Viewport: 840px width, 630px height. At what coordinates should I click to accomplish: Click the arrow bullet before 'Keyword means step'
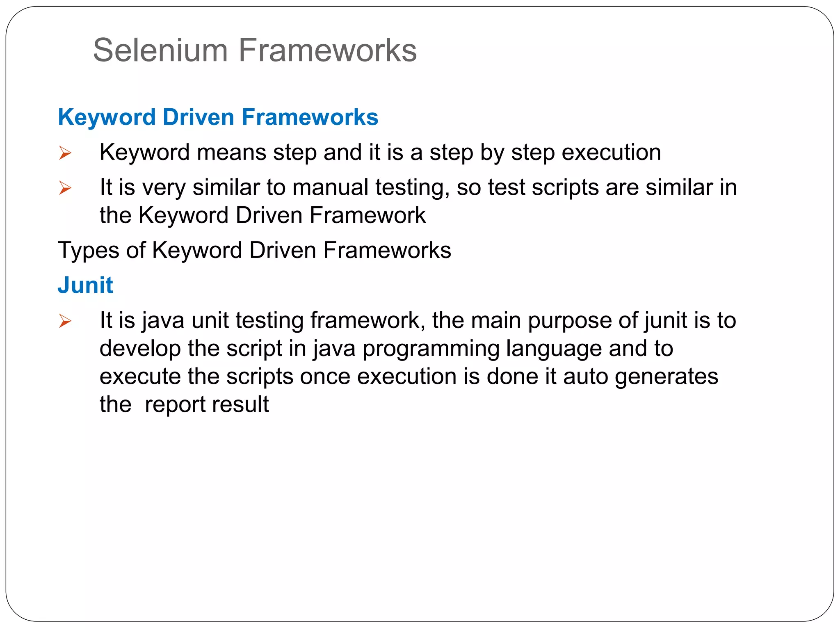click(65, 153)
